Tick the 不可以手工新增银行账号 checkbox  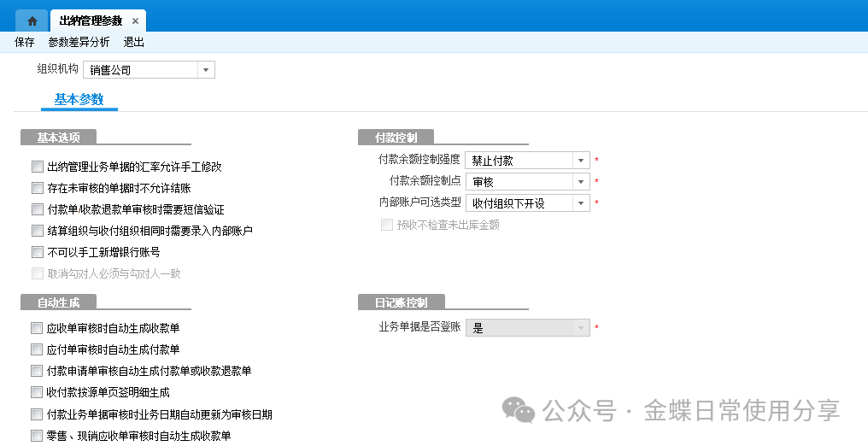37,252
